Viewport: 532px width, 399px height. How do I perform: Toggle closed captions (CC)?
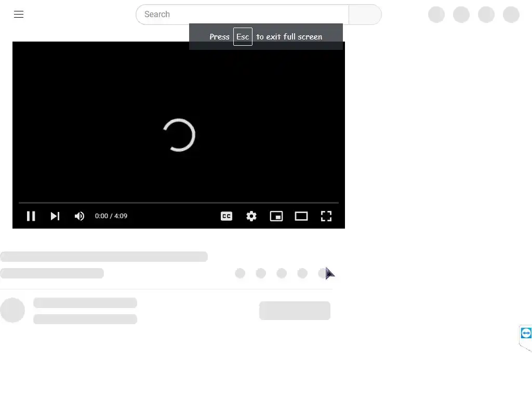pyautogui.click(x=227, y=216)
